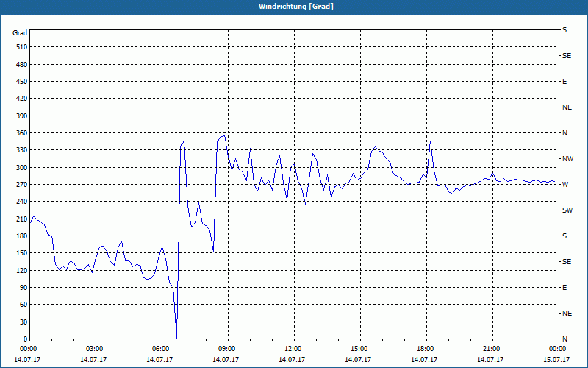Click the N compass label level with 360
The height and width of the screenshot is (368, 588).
coord(564,133)
